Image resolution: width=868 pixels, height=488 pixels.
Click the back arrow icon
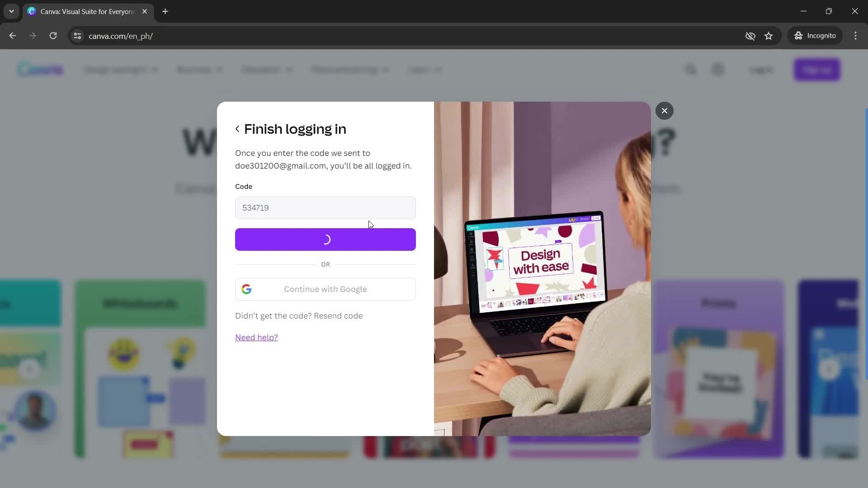237,129
